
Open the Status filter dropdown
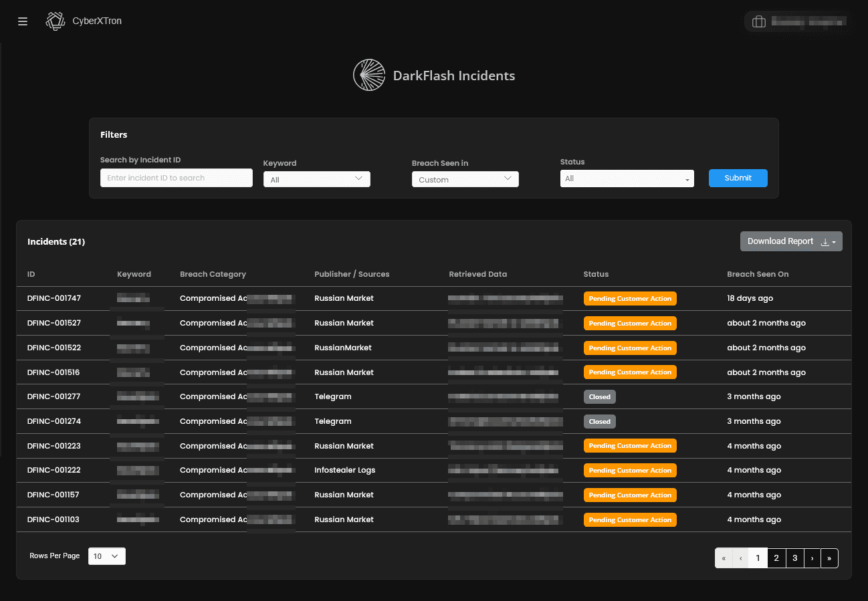[x=627, y=178]
